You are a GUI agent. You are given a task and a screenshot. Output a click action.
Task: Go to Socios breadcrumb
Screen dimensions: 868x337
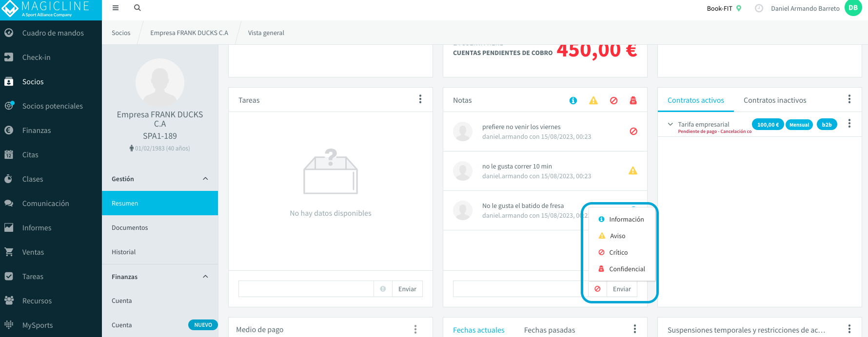tap(121, 33)
